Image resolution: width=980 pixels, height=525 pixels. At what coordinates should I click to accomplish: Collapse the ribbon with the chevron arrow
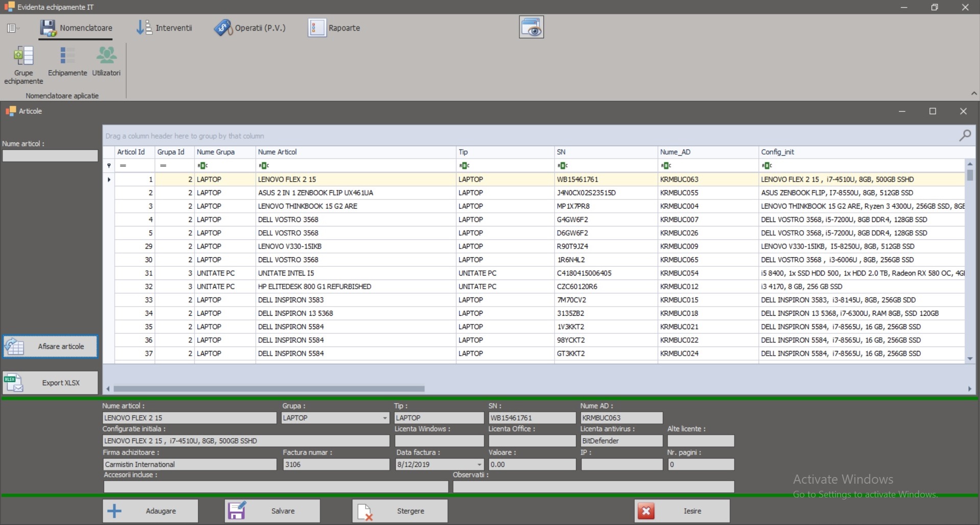(x=973, y=93)
